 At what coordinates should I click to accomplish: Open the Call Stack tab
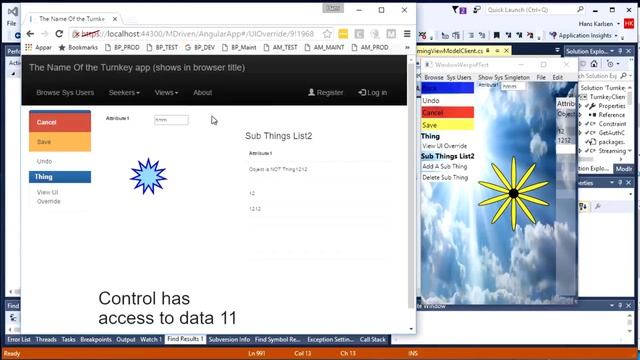pos(372,339)
